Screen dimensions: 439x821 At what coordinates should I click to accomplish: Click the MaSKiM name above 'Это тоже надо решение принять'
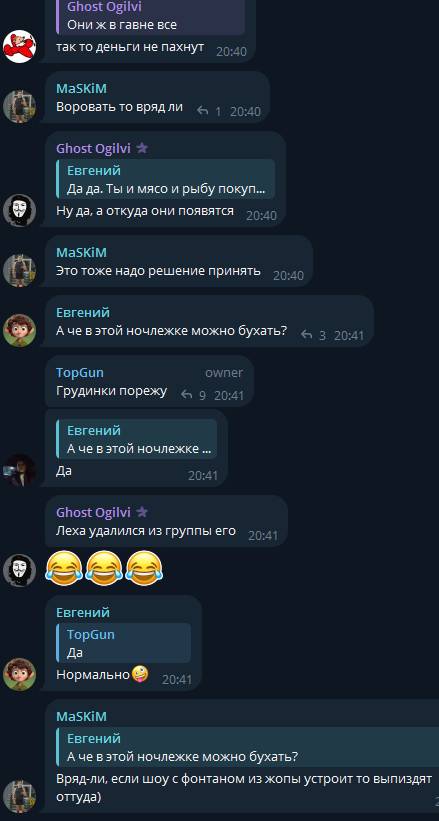point(81,252)
